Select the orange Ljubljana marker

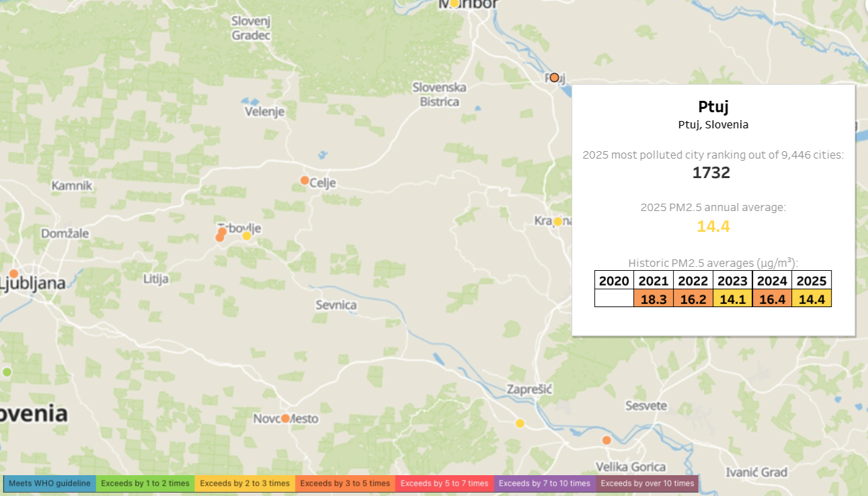coord(13,274)
